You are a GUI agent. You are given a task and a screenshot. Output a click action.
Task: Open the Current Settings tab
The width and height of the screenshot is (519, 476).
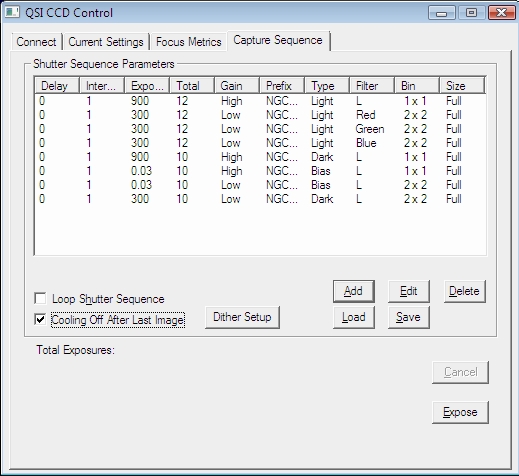point(106,42)
